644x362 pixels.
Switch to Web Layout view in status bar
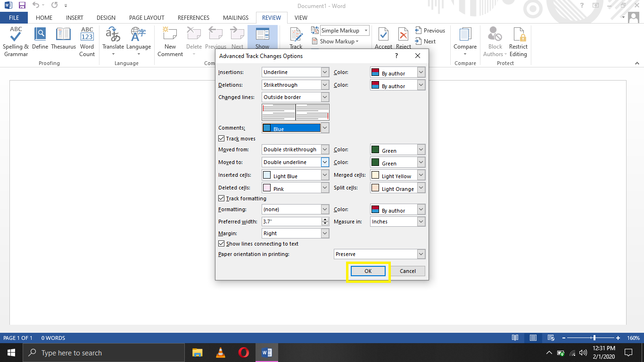coord(550,338)
